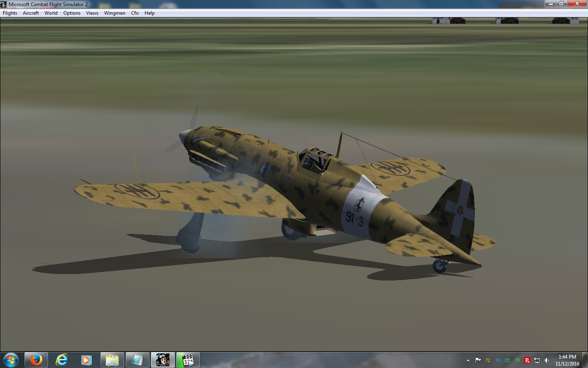Minimize the Combat Flight Simulator window
This screenshot has height=368, width=588.
point(550,4)
